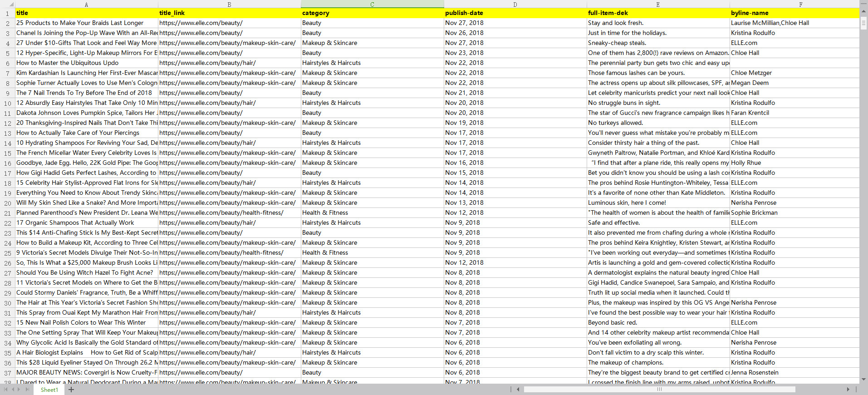Select 'Luminous skin, here I come!' cell
Image resolution: width=868 pixels, height=395 pixels.
pyautogui.click(x=658, y=203)
